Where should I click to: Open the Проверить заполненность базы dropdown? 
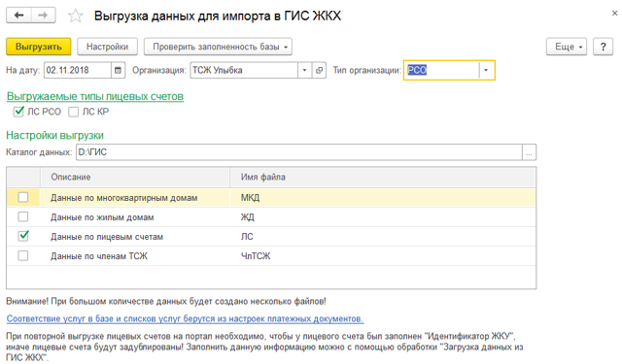pyautogui.click(x=218, y=47)
